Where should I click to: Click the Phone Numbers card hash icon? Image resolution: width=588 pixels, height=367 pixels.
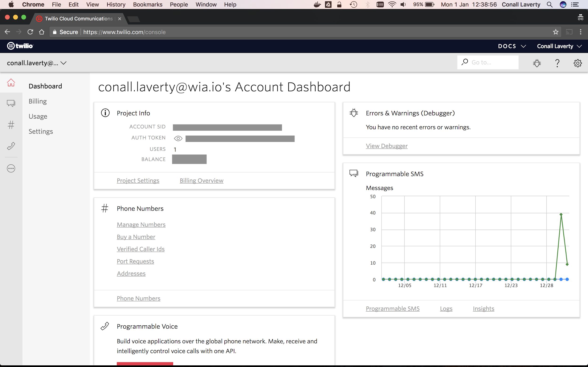pos(105,208)
